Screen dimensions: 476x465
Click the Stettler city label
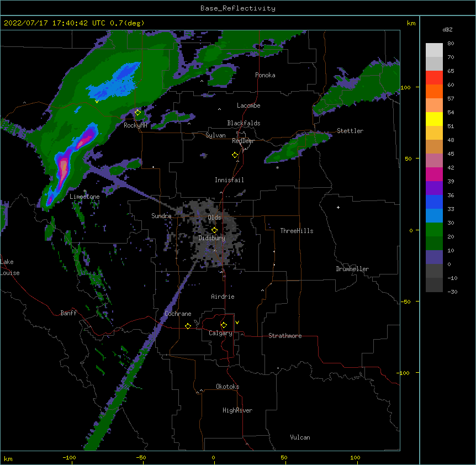point(350,131)
